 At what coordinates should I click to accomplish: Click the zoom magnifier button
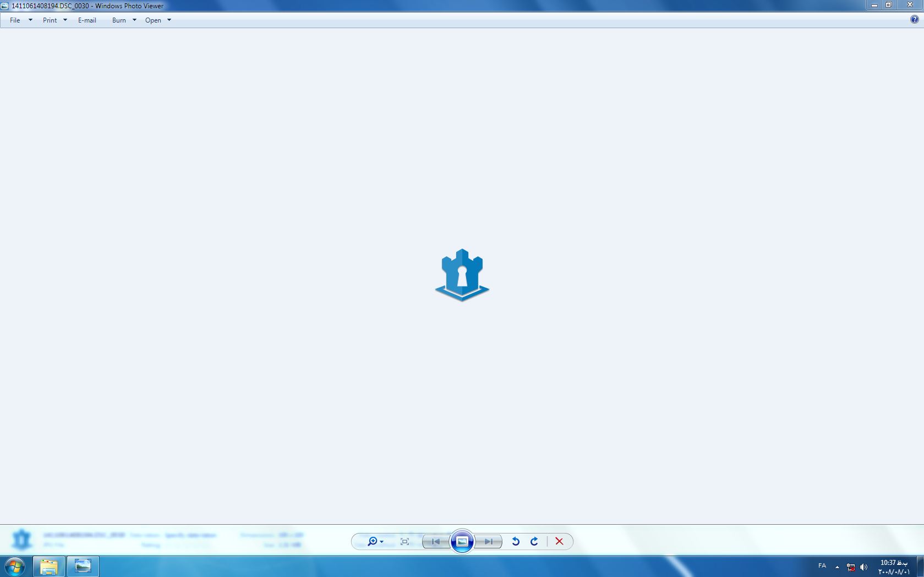click(x=375, y=541)
